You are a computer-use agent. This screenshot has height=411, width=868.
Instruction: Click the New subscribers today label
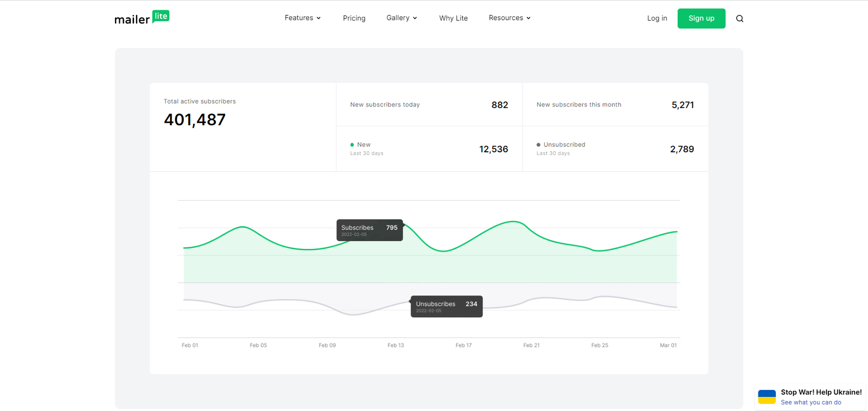tap(385, 105)
